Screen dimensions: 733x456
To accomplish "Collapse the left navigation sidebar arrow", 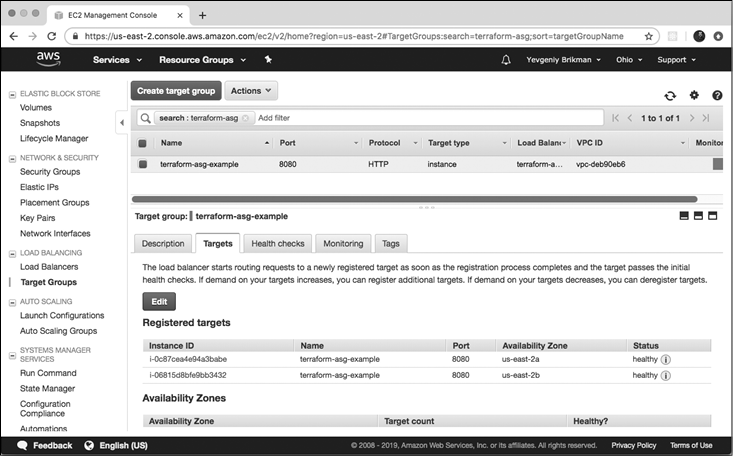I will click(x=121, y=123).
